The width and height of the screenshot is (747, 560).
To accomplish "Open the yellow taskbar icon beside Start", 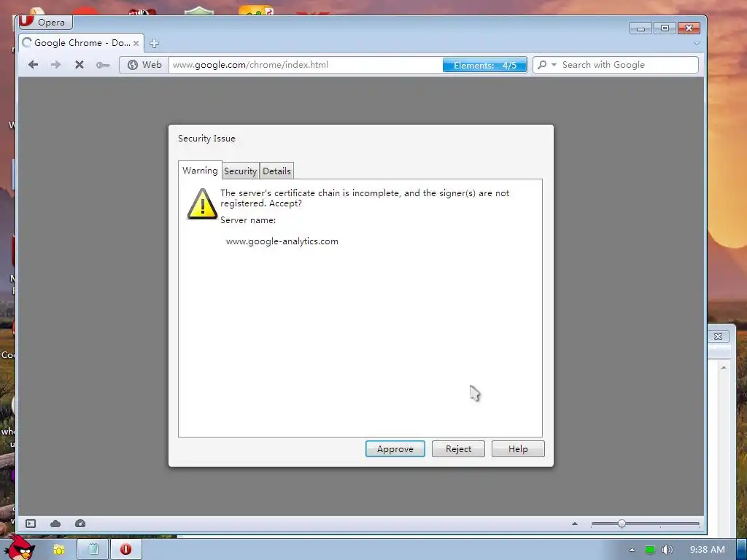I will pyautogui.click(x=58, y=550).
